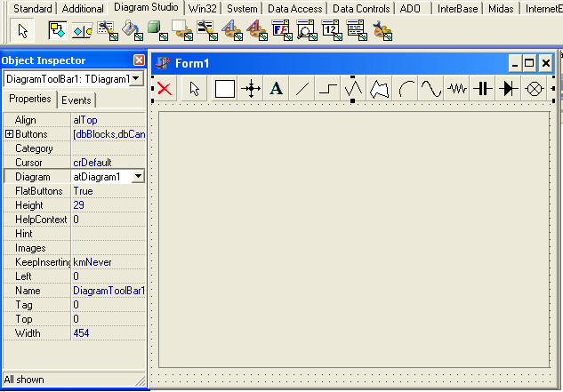The image size is (563, 392).
Task: Click the Height value 29
Action: [78, 205]
